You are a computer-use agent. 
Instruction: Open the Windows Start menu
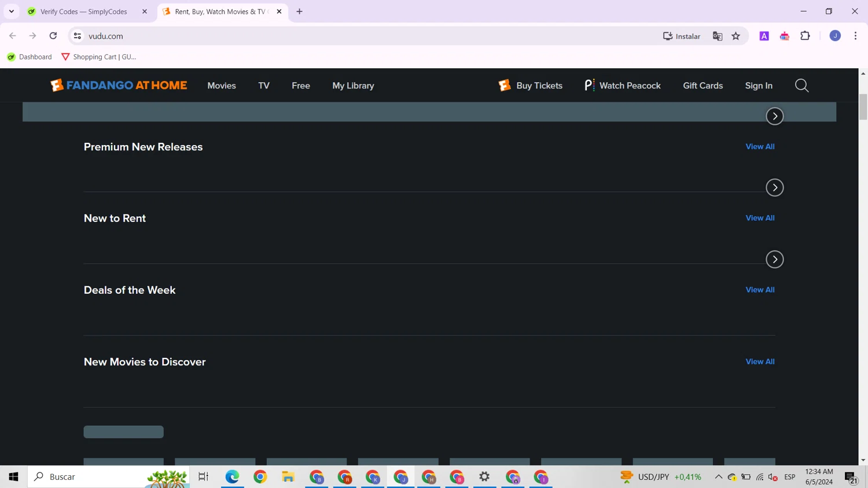pyautogui.click(x=13, y=477)
